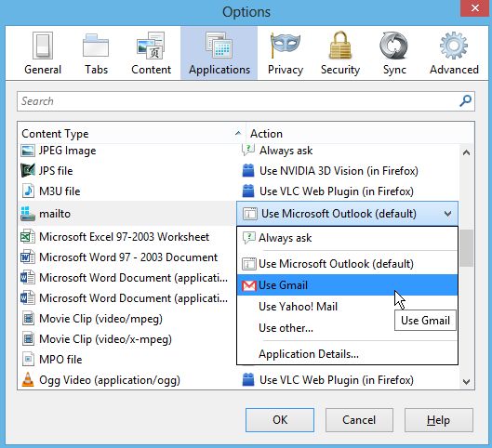492x448 pixels.
Task: Select the JPS file row label
Action: click(56, 171)
